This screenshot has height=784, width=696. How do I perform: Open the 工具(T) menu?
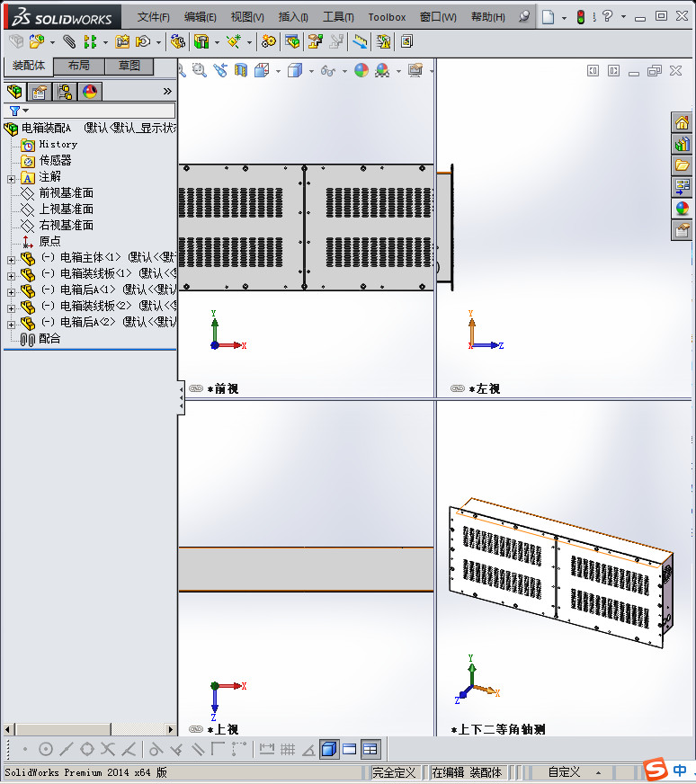click(x=338, y=17)
